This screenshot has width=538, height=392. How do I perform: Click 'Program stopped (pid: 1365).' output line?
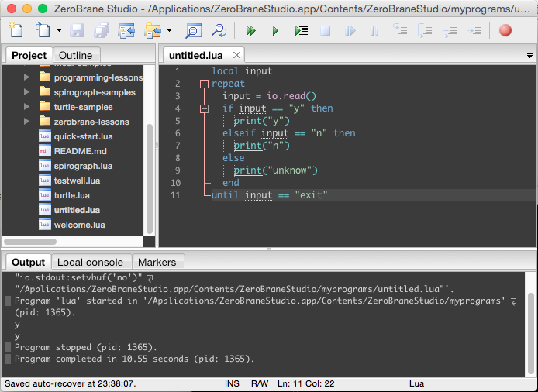85,347
